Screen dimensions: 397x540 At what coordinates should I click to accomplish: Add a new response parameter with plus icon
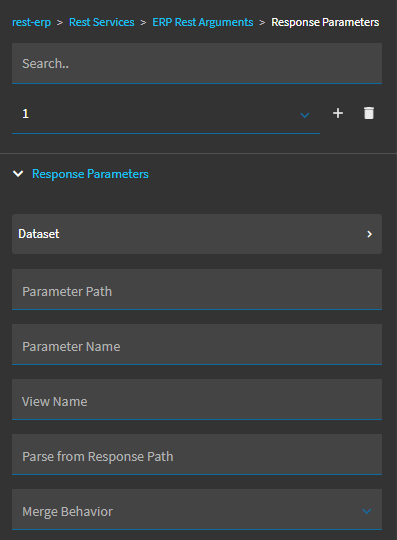(x=338, y=113)
